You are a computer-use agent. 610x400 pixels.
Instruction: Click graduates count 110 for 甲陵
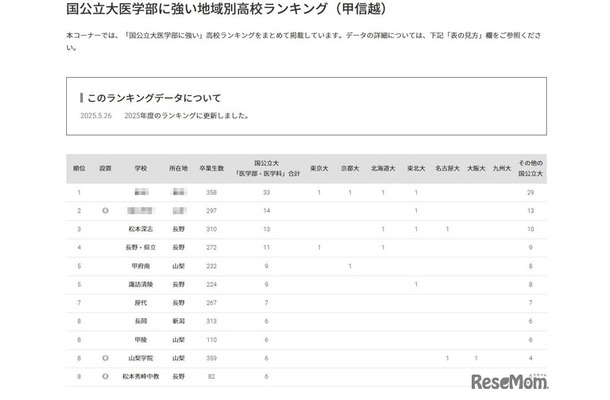[212, 340]
